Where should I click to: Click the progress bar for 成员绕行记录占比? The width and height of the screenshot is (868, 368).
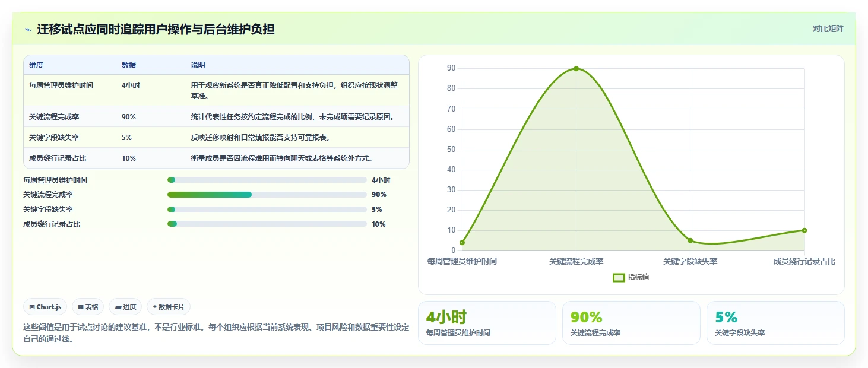click(267, 224)
